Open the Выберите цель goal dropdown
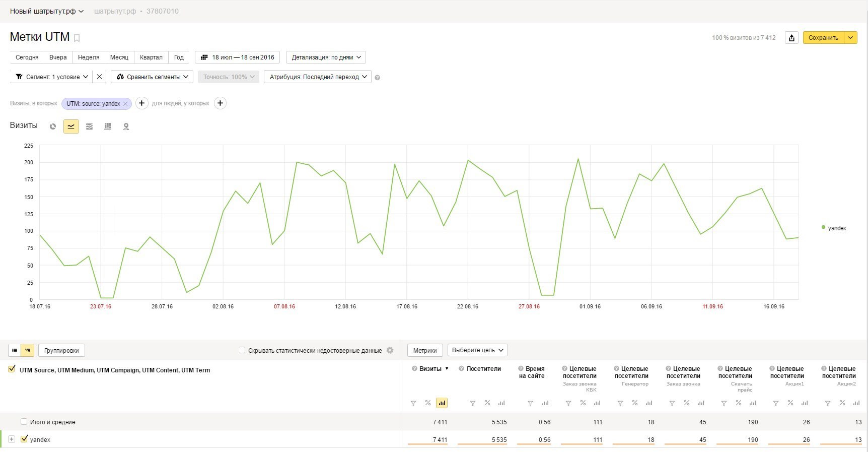 pyautogui.click(x=477, y=350)
